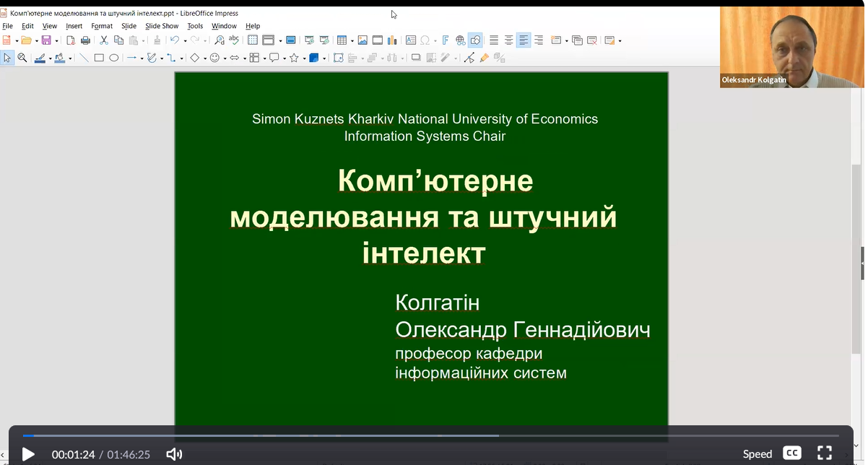Screen dimensions: 868x465
Task: Mute the video with the speaker icon
Action: 174,453
